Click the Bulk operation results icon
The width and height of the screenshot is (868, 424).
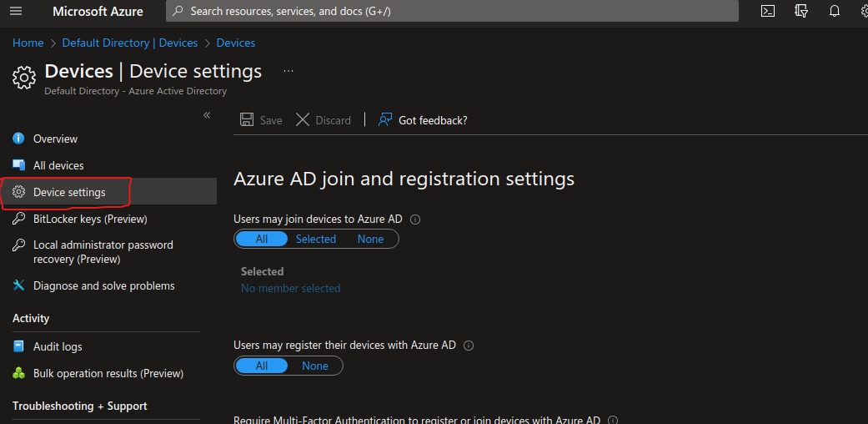tap(19, 373)
